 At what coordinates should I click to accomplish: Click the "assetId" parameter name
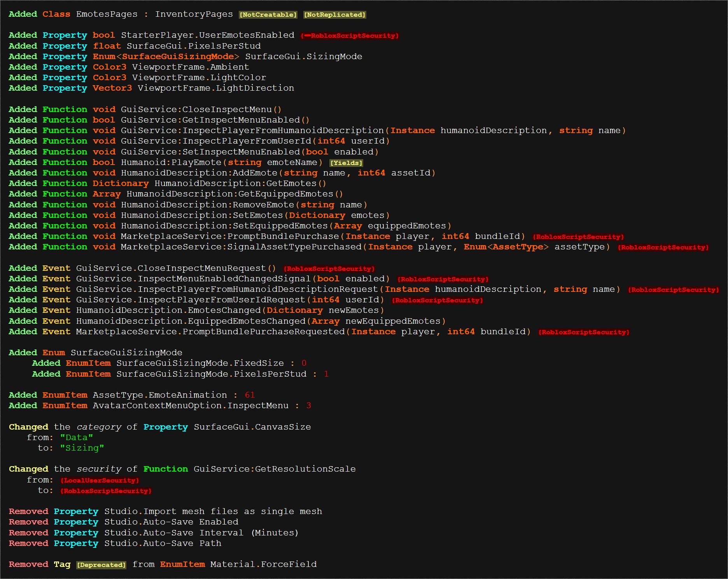point(411,173)
